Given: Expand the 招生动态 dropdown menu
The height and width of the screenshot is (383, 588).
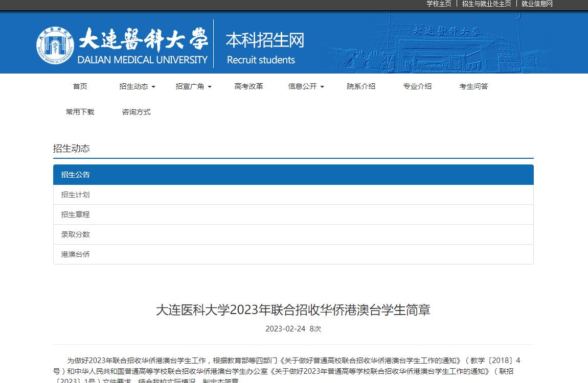Looking at the screenshot, I should pyautogui.click(x=137, y=86).
